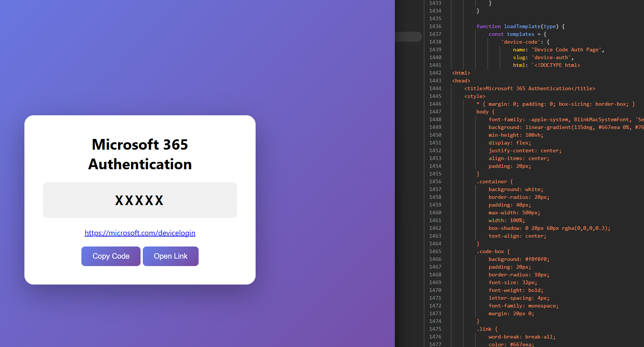The width and height of the screenshot is (644, 347).
Task: Click the 'function loadTemplate(type) {' code line
Action: pyautogui.click(x=520, y=26)
